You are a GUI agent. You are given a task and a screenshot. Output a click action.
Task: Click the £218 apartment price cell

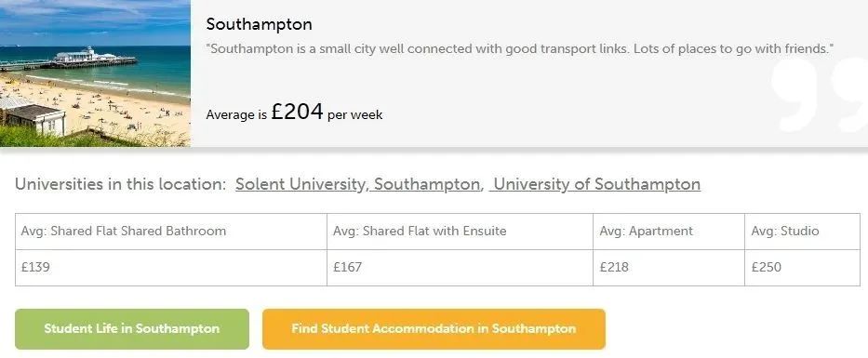[669, 268]
